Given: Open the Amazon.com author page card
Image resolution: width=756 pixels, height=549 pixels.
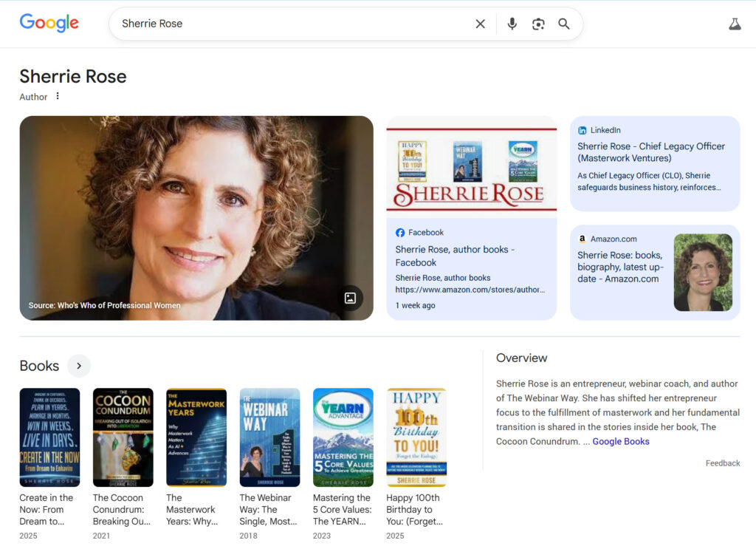Looking at the screenshot, I should pyautogui.click(x=620, y=267).
